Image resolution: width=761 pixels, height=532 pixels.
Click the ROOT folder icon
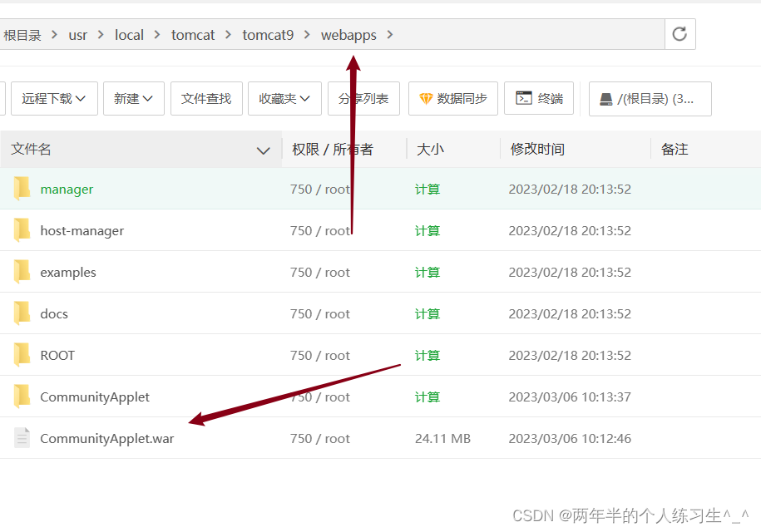22,355
